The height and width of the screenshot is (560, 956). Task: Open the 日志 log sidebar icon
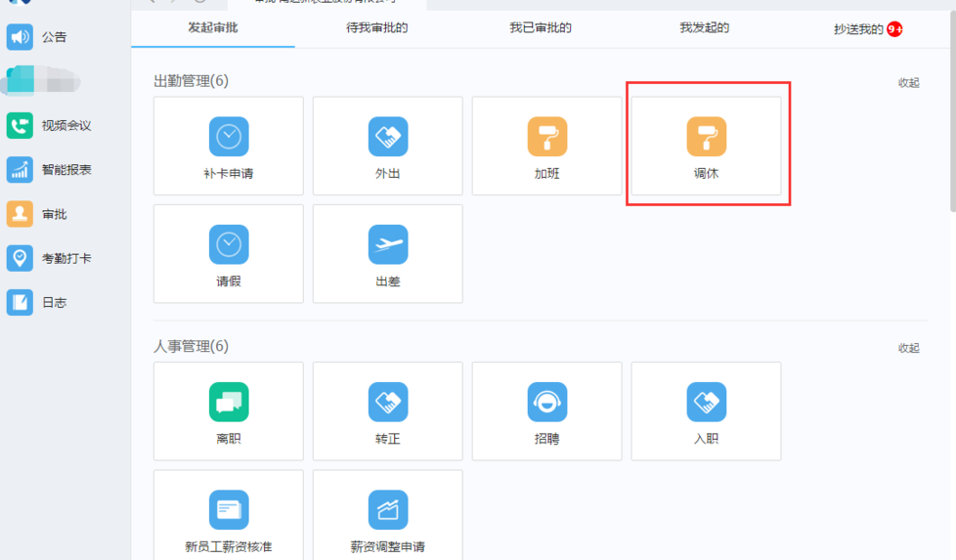(x=20, y=302)
